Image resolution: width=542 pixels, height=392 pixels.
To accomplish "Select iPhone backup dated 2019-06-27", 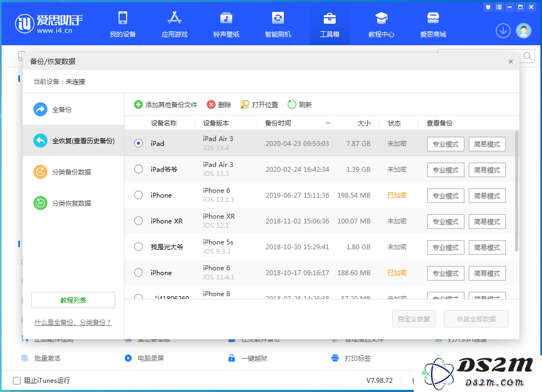I will coord(138,195).
